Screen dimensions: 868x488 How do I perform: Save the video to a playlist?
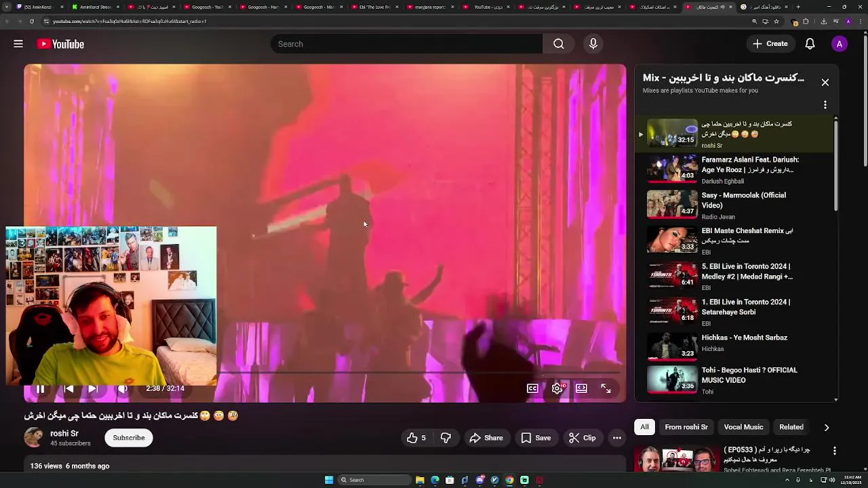click(536, 438)
